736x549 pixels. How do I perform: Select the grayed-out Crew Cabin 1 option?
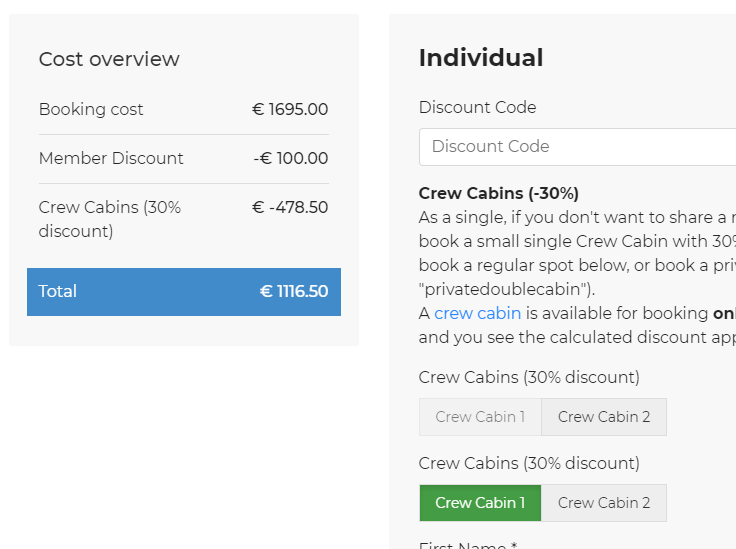point(480,417)
